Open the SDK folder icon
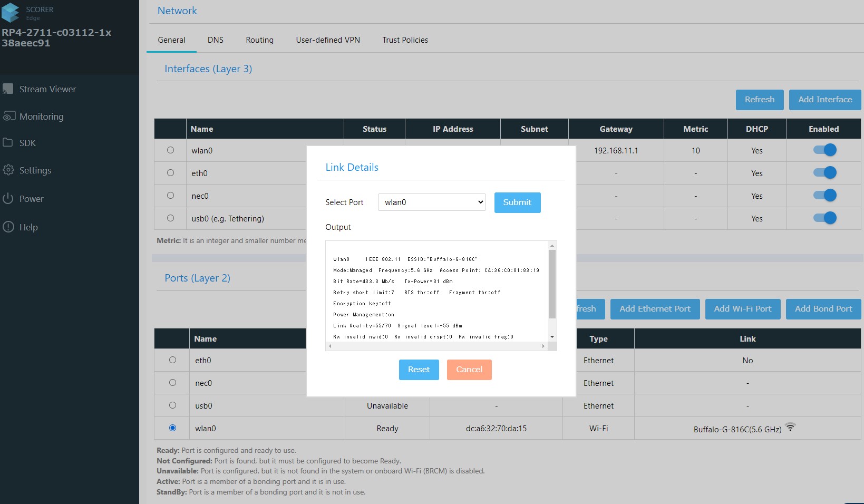 click(8, 143)
